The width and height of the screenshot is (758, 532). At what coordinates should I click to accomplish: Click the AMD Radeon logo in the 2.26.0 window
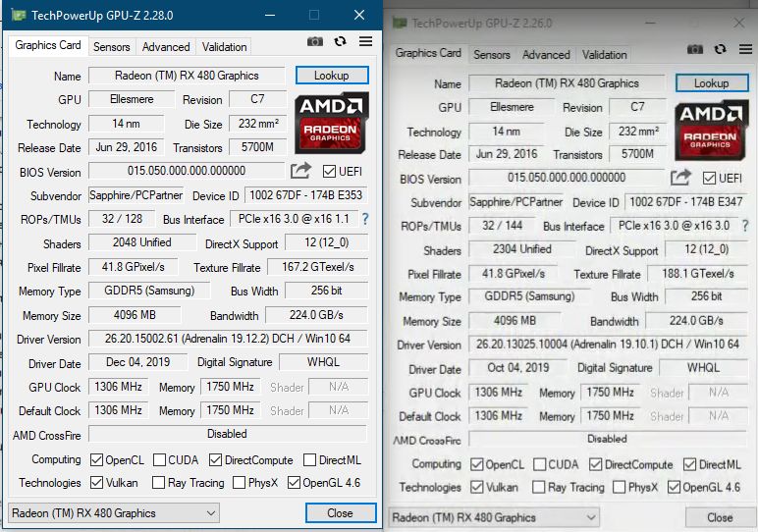pos(712,130)
